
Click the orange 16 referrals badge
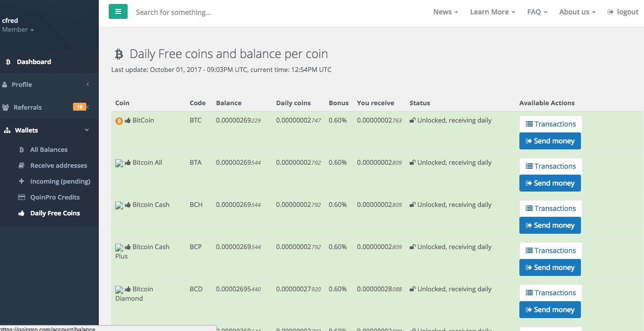click(x=79, y=107)
